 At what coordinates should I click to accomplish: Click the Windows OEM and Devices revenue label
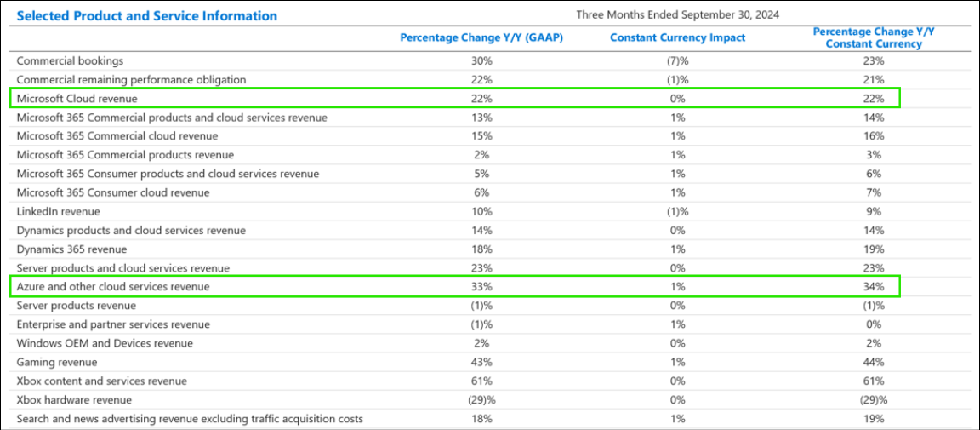point(105,343)
